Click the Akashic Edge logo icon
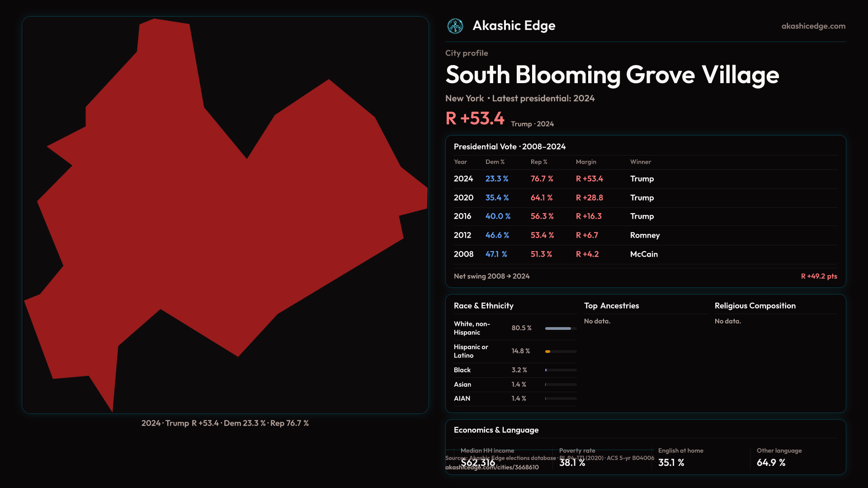 pyautogui.click(x=455, y=26)
